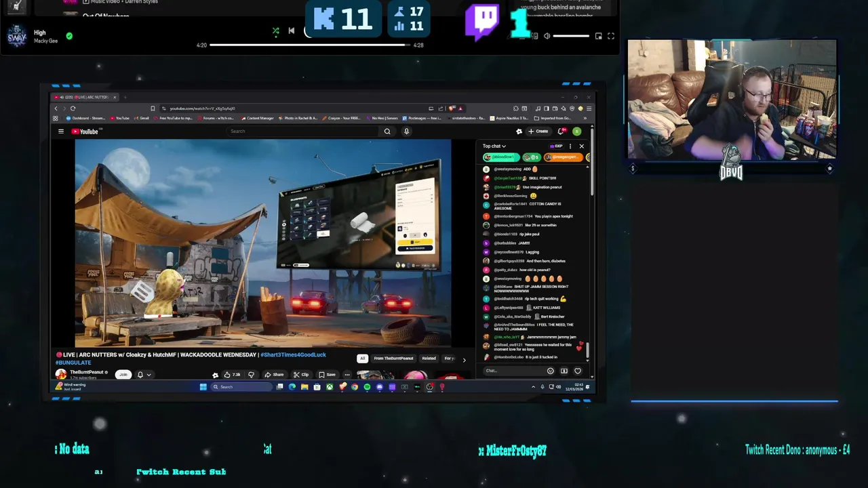Click the Clip scissors button
This screenshot has width=868, height=488.
click(x=301, y=375)
